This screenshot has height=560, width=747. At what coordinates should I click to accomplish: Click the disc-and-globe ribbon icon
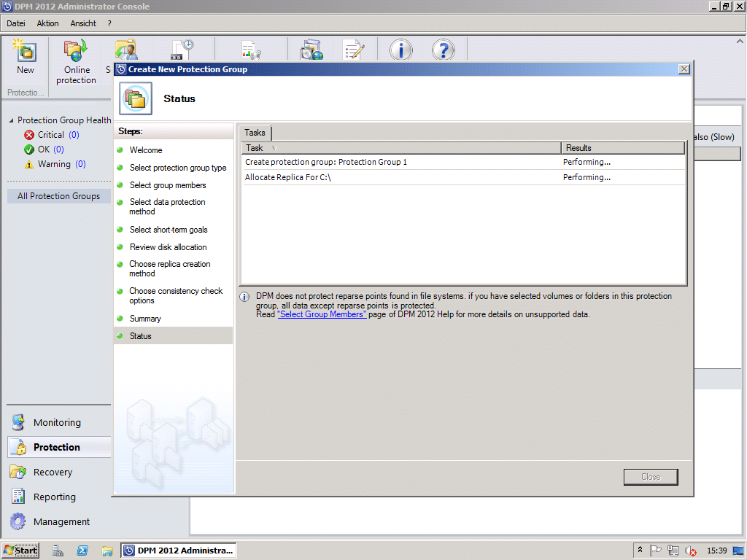311,50
